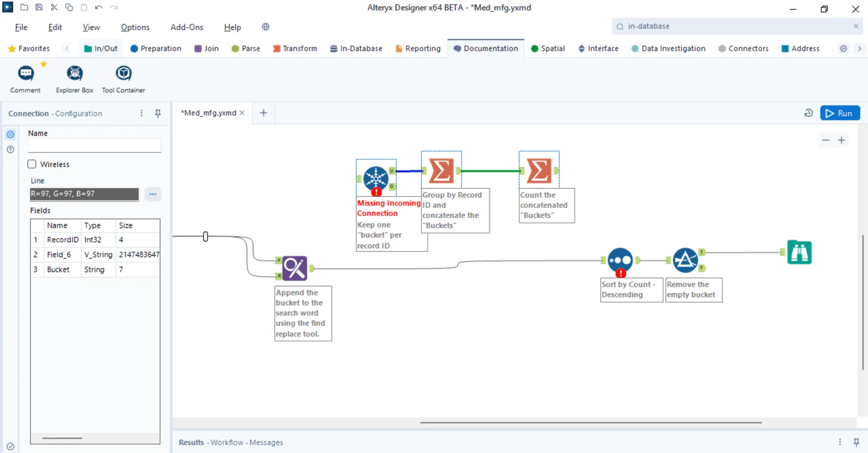Pin the Results panel

point(856,442)
